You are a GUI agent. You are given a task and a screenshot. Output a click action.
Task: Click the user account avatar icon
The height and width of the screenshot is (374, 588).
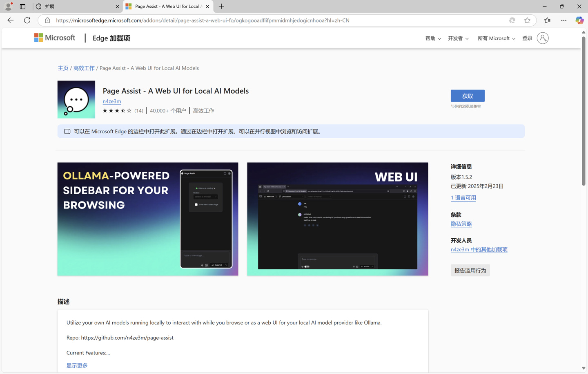(542, 38)
